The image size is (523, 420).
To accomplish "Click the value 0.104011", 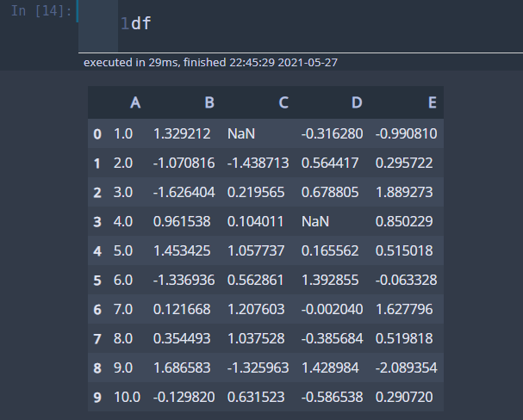I will pyautogui.click(x=255, y=222).
